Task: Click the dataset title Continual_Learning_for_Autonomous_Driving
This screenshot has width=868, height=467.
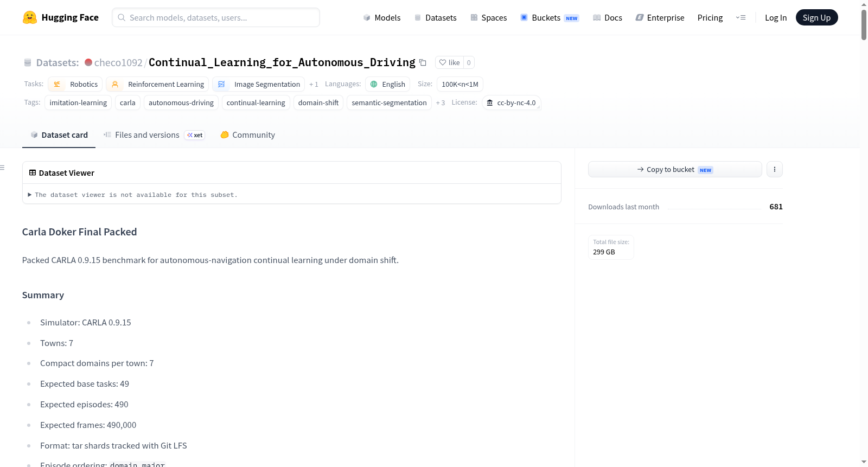Action: (282, 62)
